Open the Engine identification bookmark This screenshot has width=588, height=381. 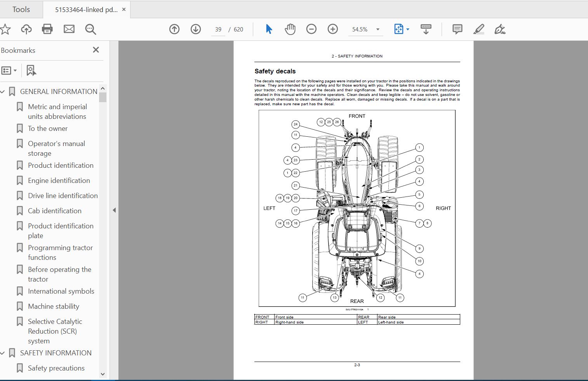[59, 181]
